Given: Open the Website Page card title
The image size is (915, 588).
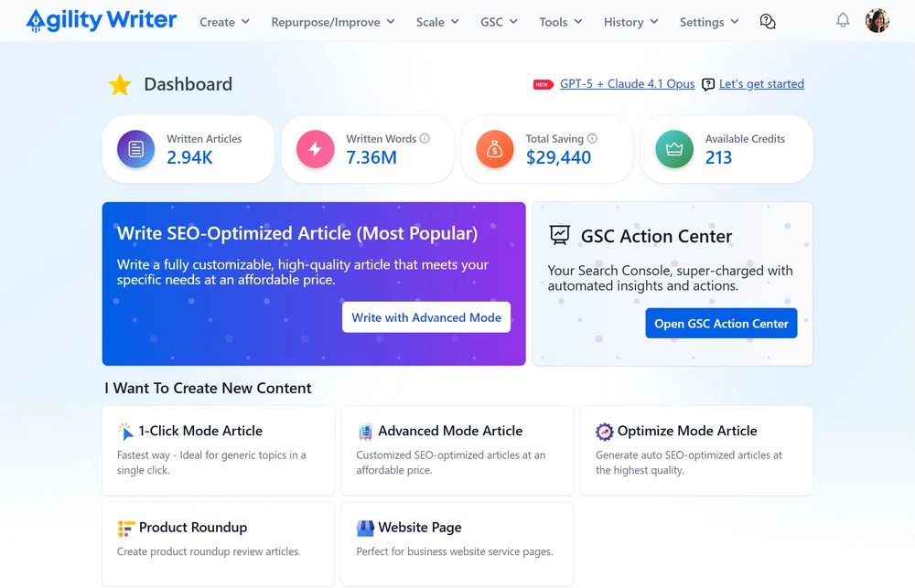Looking at the screenshot, I should coord(420,528).
